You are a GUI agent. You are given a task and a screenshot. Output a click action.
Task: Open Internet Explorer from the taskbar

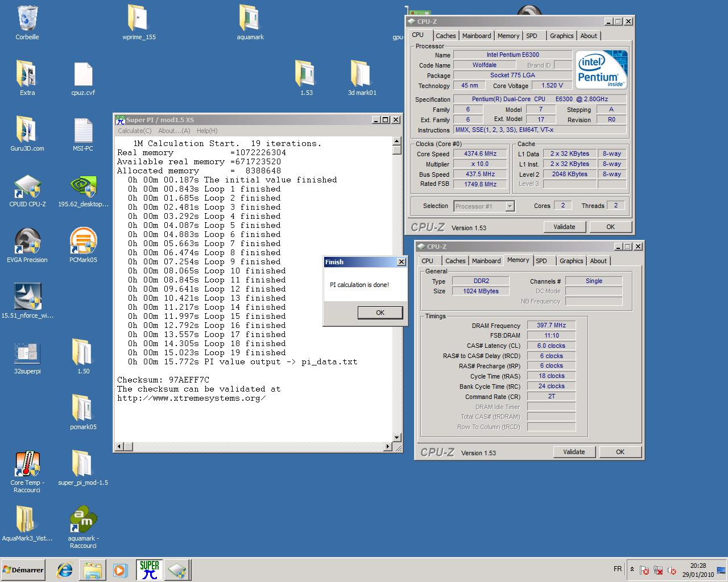click(65, 570)
